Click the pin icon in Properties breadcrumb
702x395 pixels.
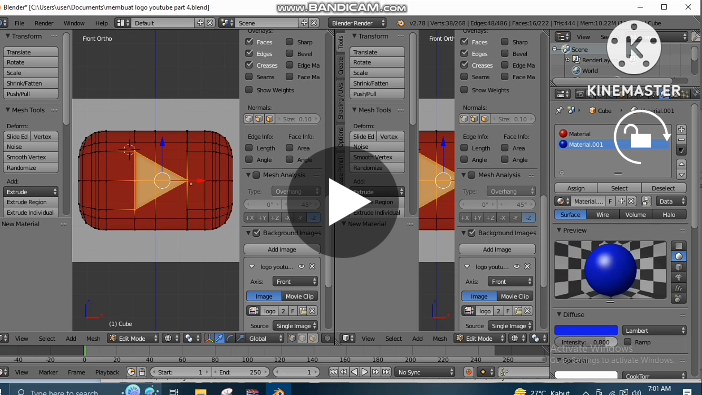(559, 110)
